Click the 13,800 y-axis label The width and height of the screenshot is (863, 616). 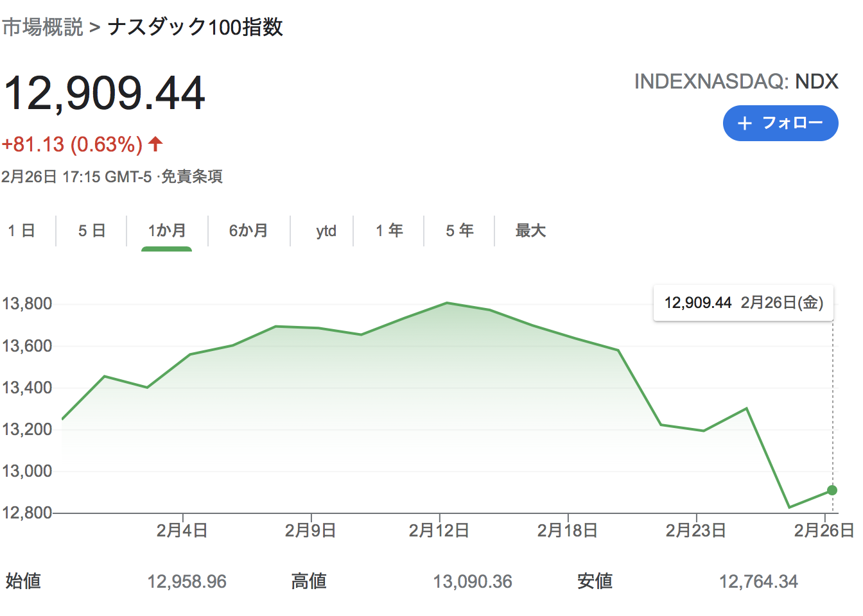[27, 304]
